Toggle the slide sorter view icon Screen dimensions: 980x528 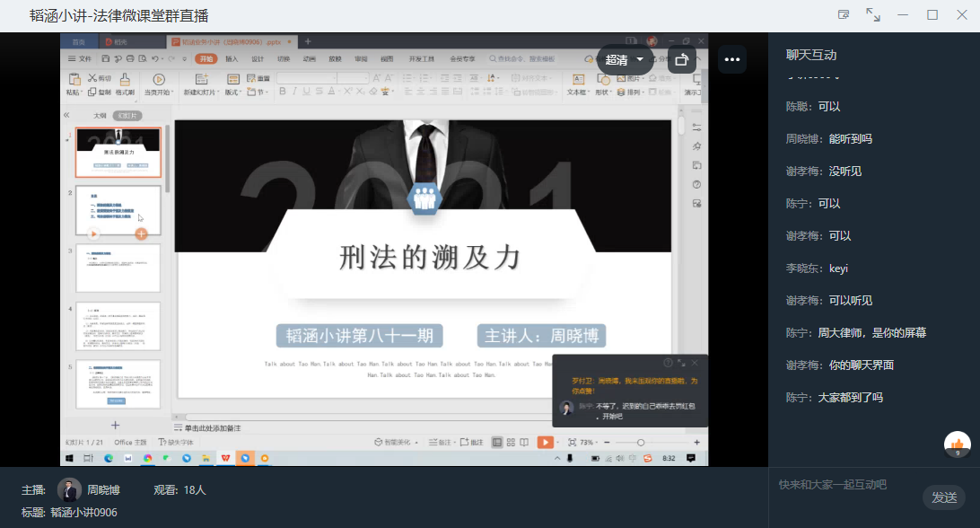click(x=511, y=443)
